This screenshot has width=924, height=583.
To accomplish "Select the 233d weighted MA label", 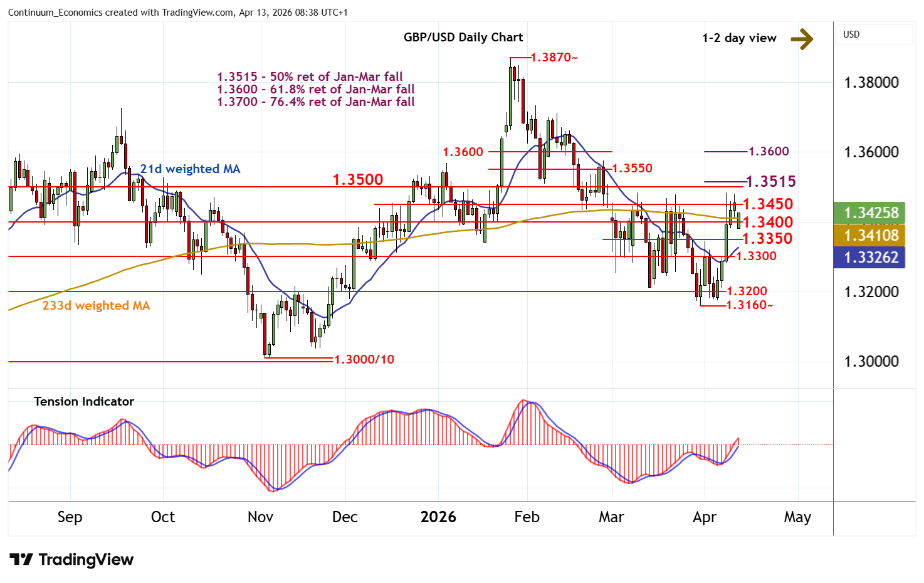I will point(96,306).
